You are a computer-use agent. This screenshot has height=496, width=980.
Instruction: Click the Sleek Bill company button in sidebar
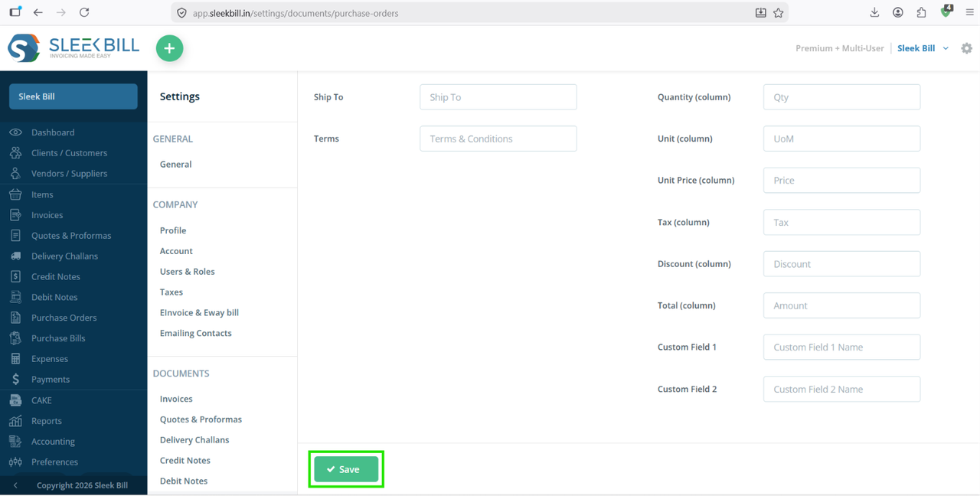point(73,96)
